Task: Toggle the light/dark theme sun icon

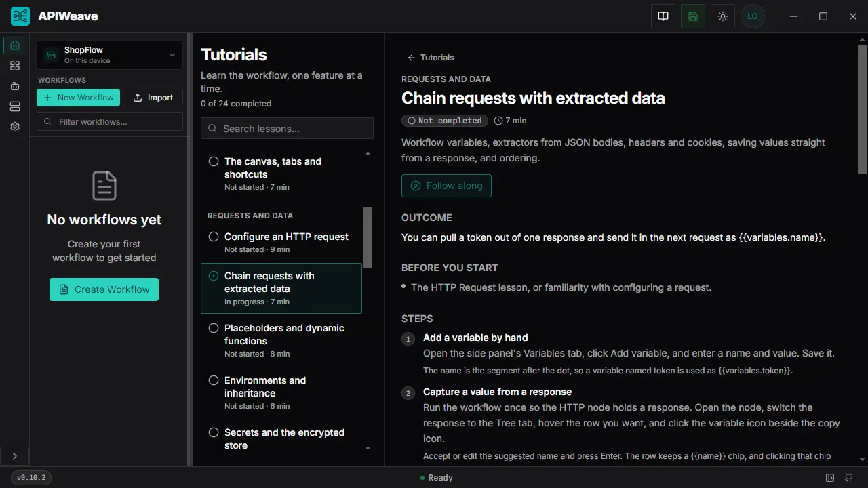Action: point(723,16)
